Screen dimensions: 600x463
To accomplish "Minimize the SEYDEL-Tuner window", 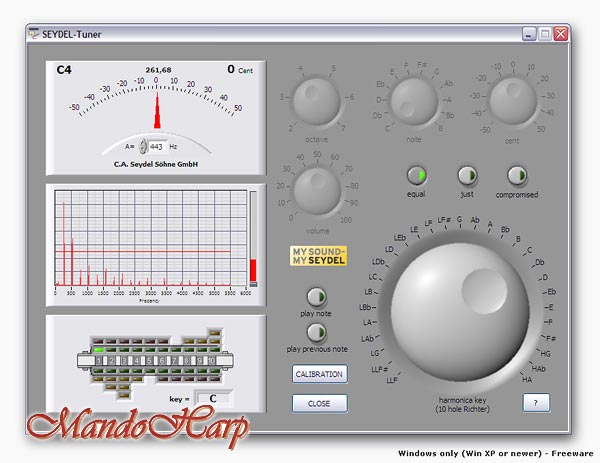I will pyautogui.click(x=529, y=34).
